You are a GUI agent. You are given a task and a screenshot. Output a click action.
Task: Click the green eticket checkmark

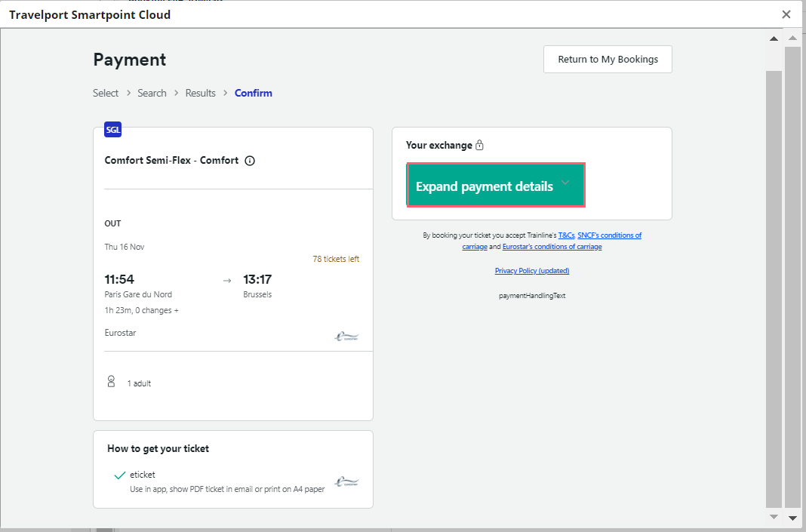tap(120, 475)
